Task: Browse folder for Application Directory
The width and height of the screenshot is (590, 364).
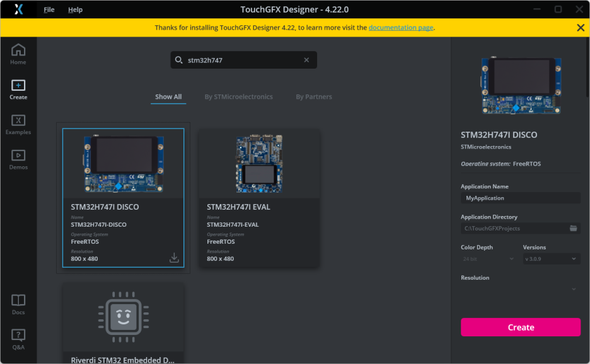Action: click(573, 228)
